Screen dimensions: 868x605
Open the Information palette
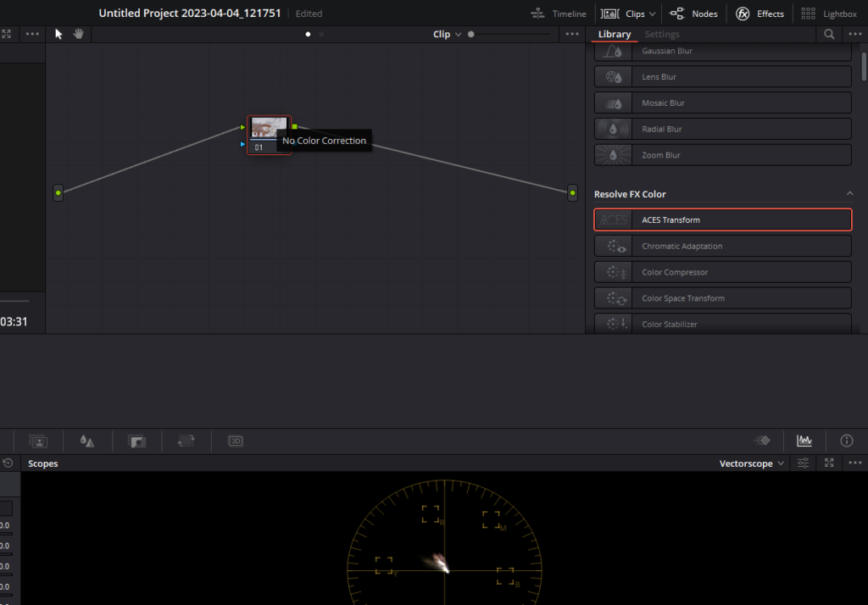pyautogui.click(x=847, y=441)
